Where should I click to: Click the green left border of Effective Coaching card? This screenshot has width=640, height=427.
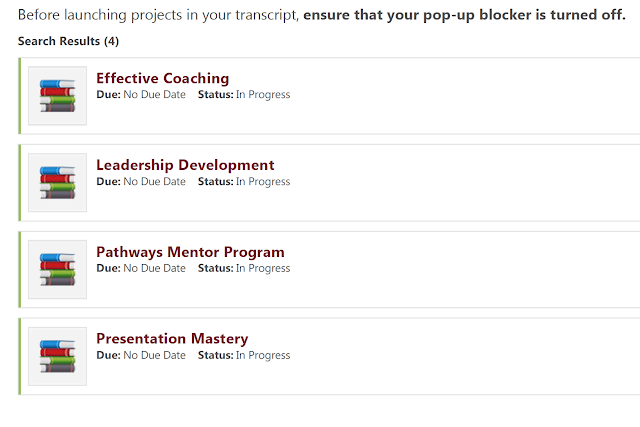coord(19,96)
